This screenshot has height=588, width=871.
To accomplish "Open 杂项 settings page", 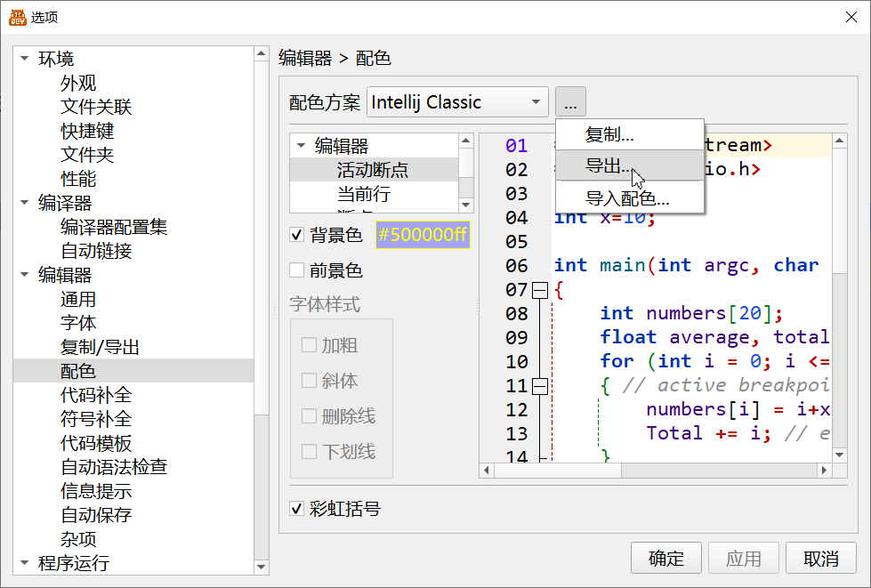I will (78, 538).
